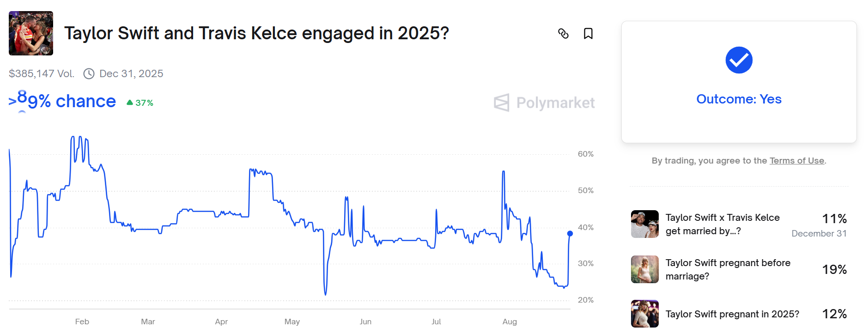Bookmark this market with the bookmark icon

[588, 33]
